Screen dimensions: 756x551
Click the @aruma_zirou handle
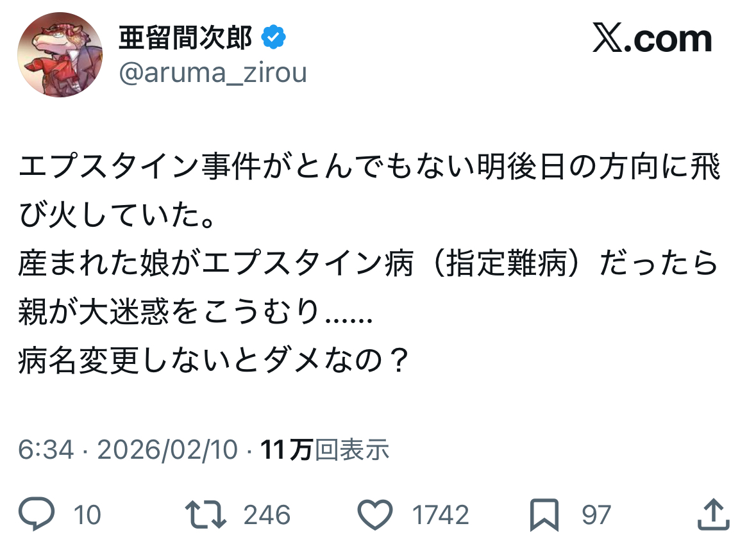(212, 74)
